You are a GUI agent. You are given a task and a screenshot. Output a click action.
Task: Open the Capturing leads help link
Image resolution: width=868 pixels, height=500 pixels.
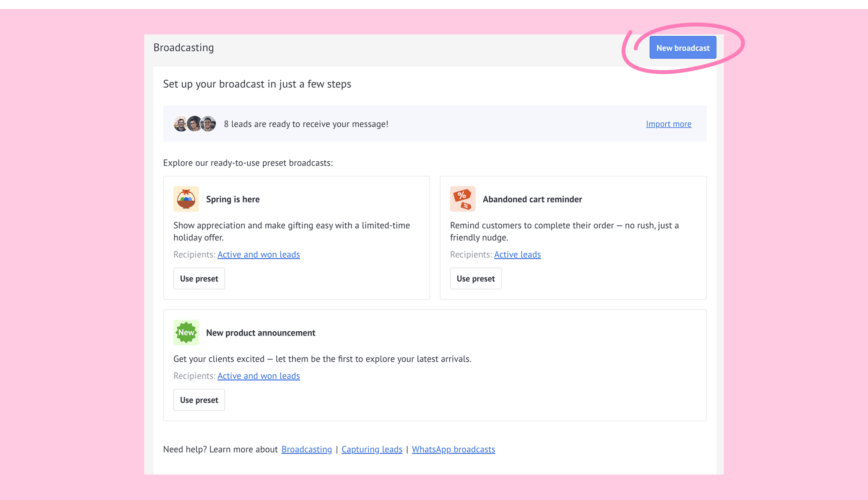click(372, 449)
